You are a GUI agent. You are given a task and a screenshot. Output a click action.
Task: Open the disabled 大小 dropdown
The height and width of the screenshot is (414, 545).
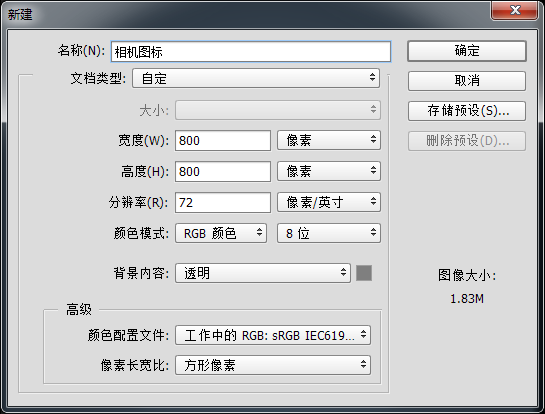[x=278, y=110]
